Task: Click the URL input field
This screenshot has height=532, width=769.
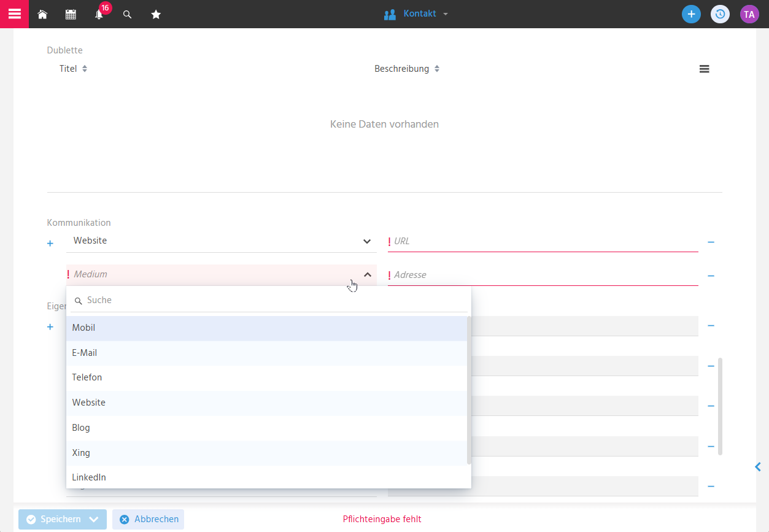Action: 543,241
